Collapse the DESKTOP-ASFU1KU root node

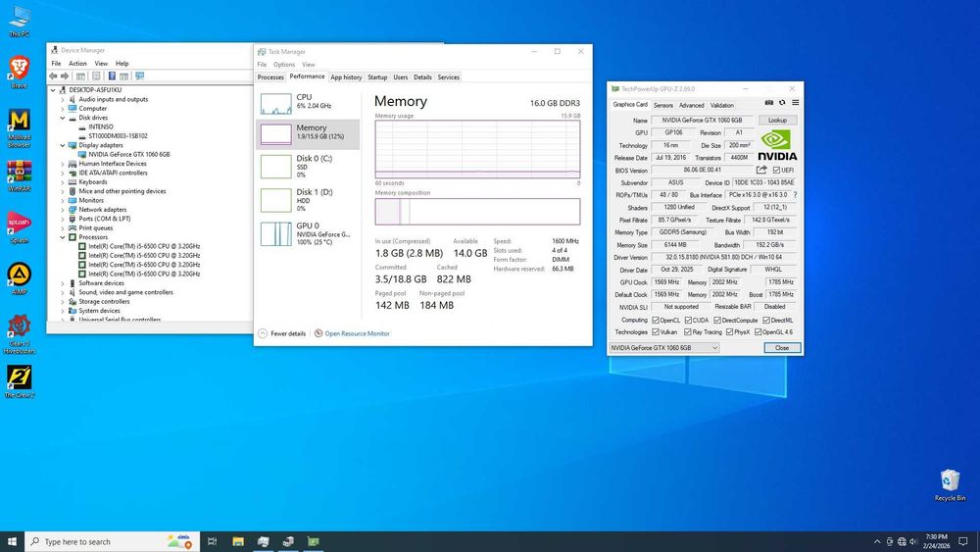[53, 90]
